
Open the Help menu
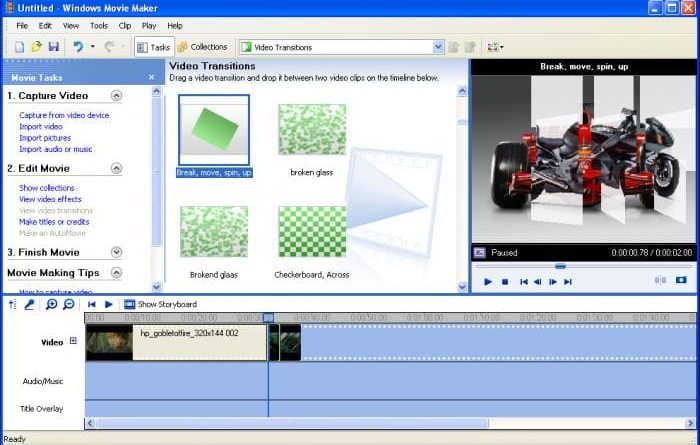(175, 26)
